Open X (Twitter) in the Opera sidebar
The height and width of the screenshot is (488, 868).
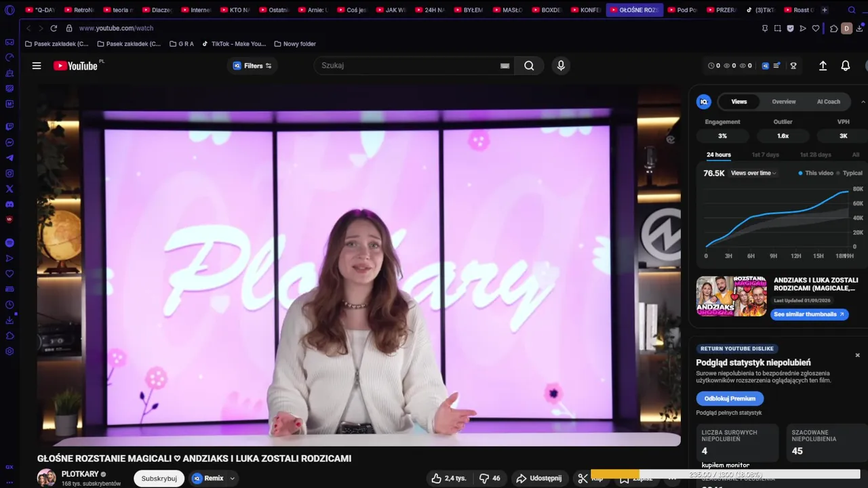pos(9,189)
